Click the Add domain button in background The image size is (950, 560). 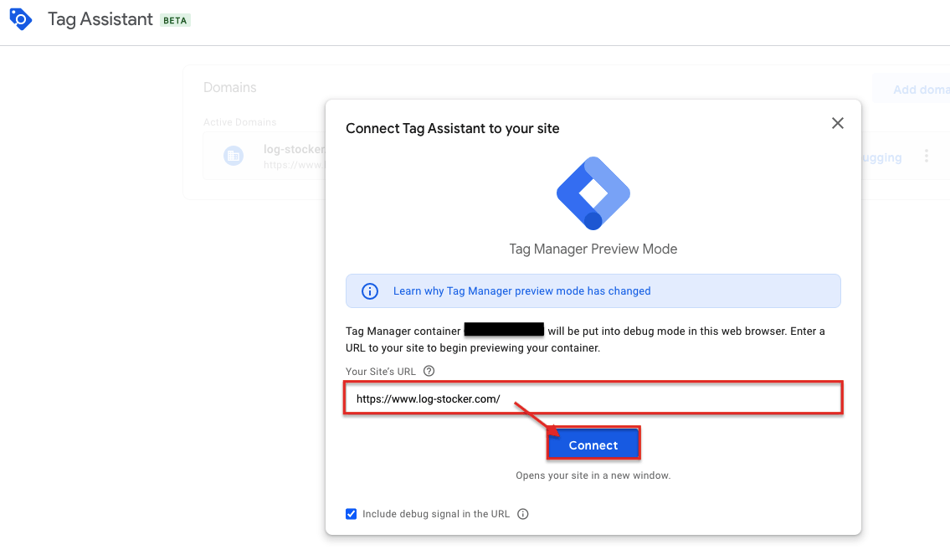[x=911, y=90]
